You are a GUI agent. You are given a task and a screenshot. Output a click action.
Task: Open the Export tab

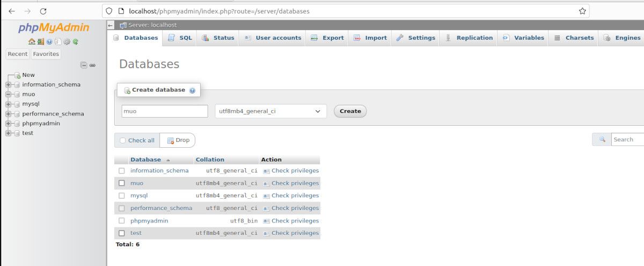[x=327, y=38]
